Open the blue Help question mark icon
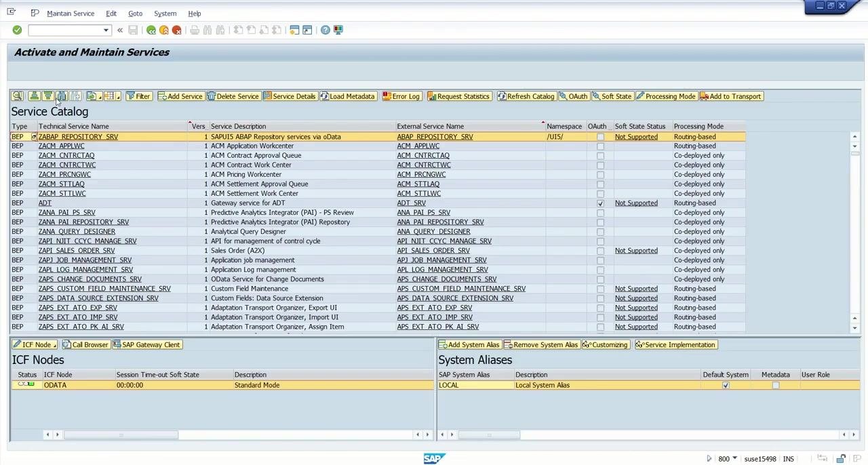The image size is (868, 465). click(x=325, y=30)
